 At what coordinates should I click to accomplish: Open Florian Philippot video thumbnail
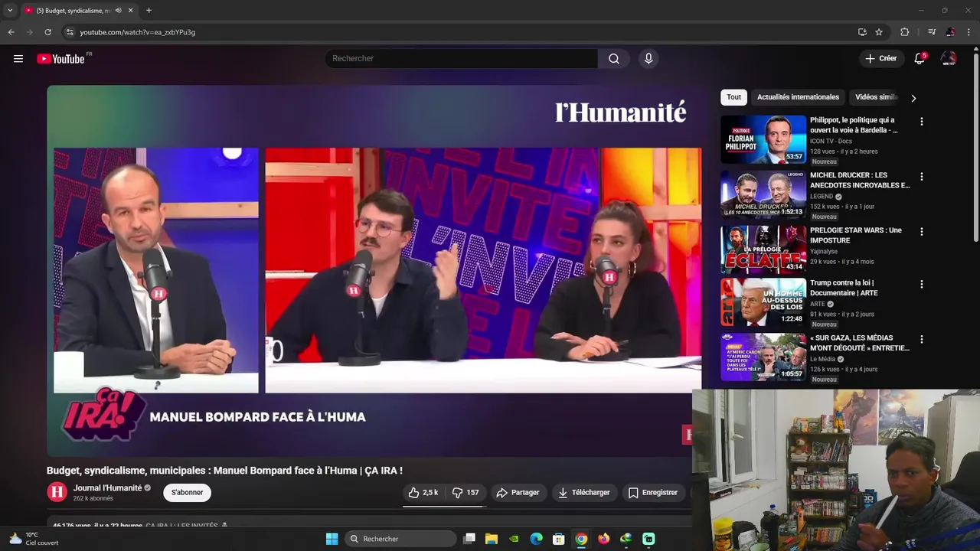pyautogui.click(x=763, y=139)
